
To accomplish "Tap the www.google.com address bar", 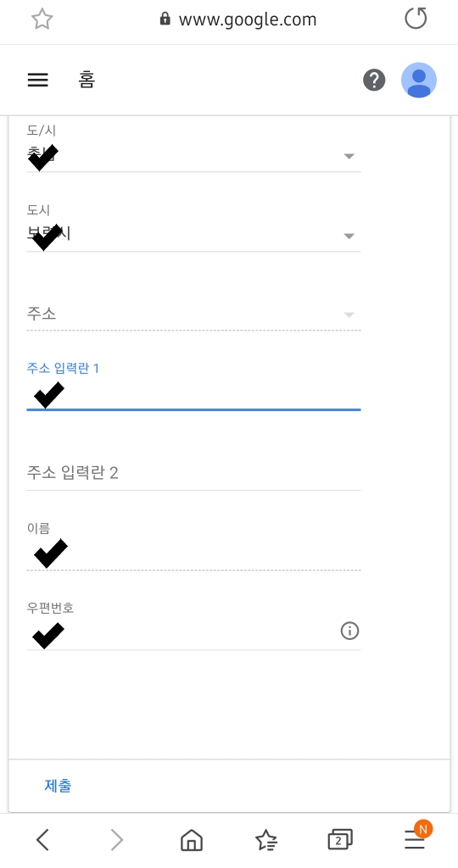I will [x=238, y=19].
